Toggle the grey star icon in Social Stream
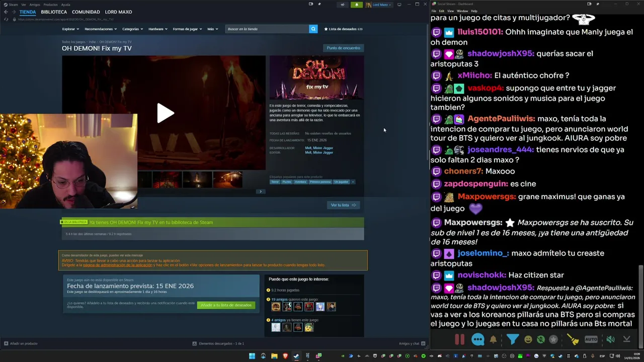 point(553,339)
